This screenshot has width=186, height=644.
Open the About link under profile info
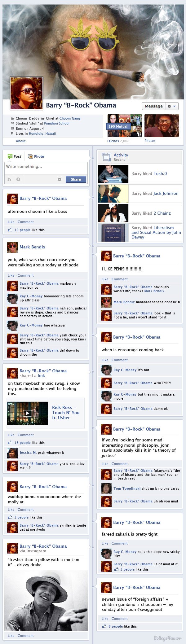click(x=21, y=141)
